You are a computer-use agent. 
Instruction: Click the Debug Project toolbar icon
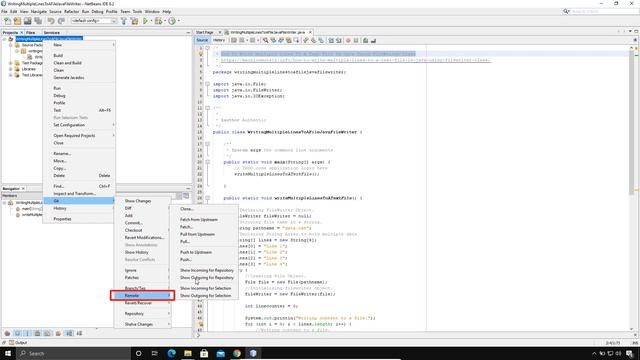(x=158, y=21)
